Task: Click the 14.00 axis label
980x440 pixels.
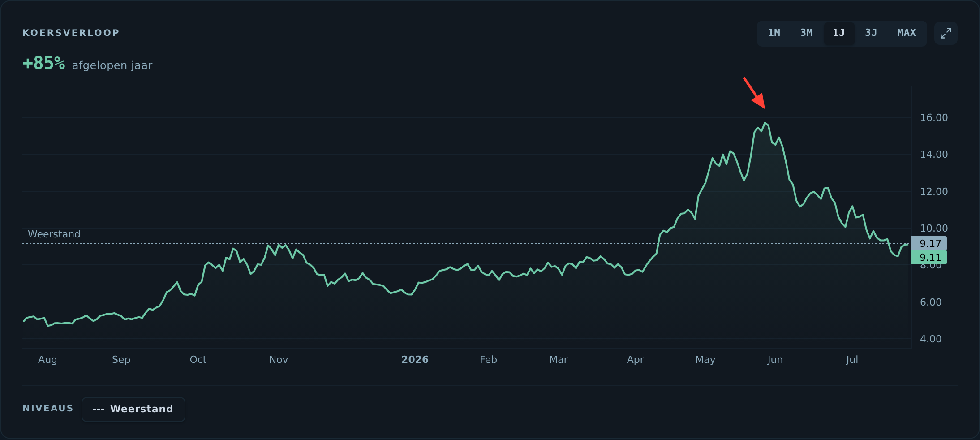Action: pos(934,154)
